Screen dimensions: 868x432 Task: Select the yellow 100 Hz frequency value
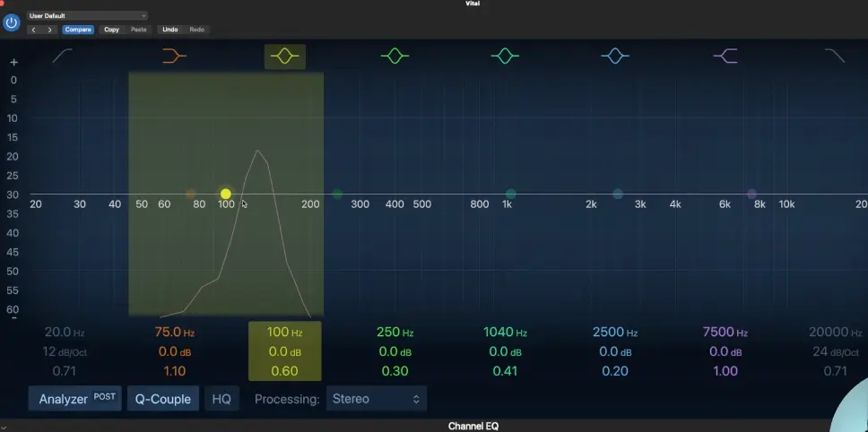tap(285, 333)
